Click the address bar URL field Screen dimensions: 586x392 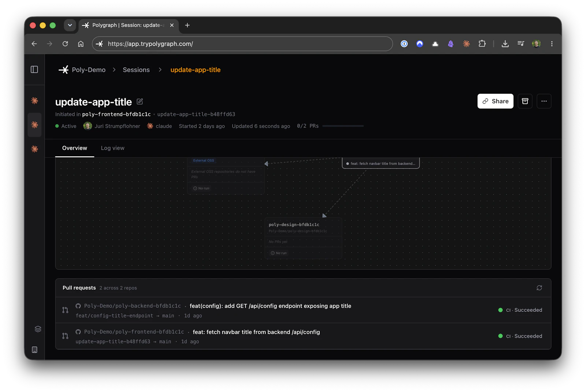click(242, 44)
